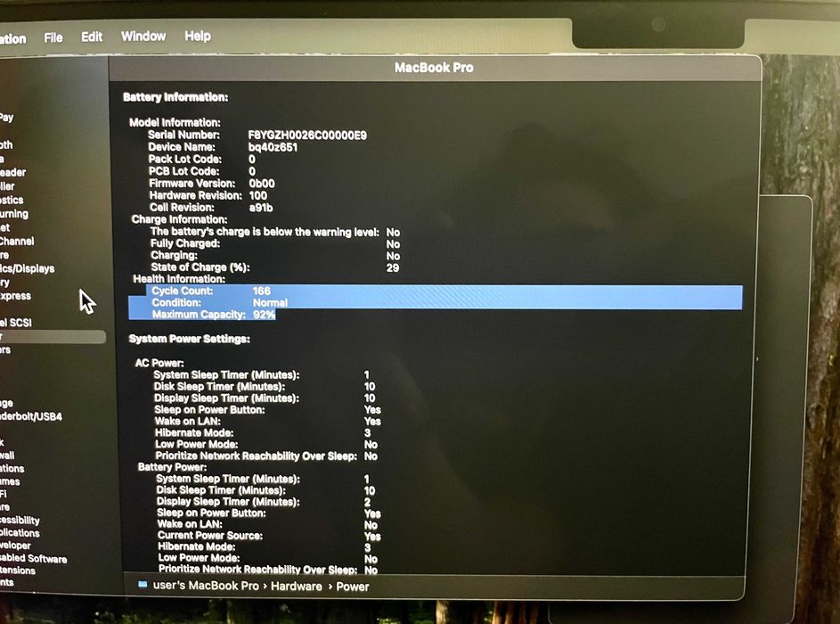Select Accessibility in the sidebar
Image resolution: width=840 pixels, height=624 pixels.
[x=20, y=520]
